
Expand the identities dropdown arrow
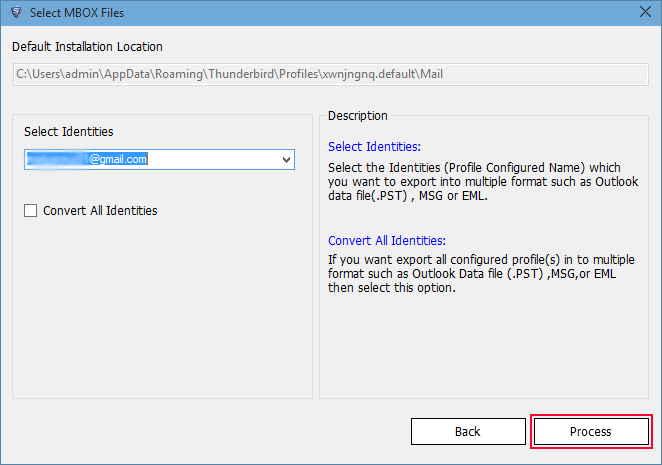click(286, 160)
